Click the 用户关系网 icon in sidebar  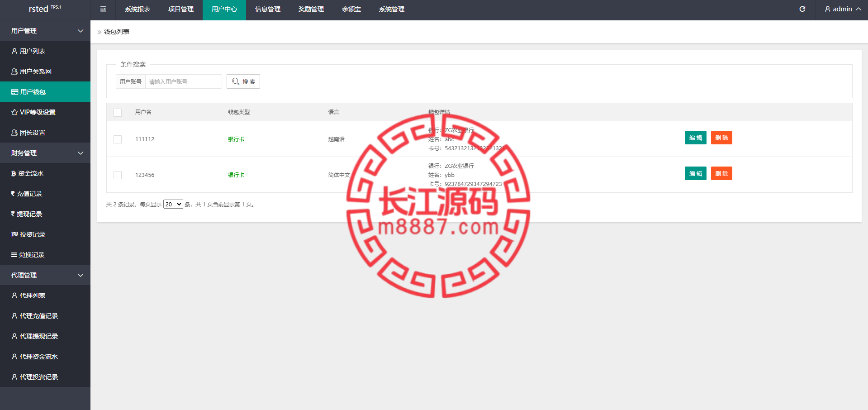[14, 72]
